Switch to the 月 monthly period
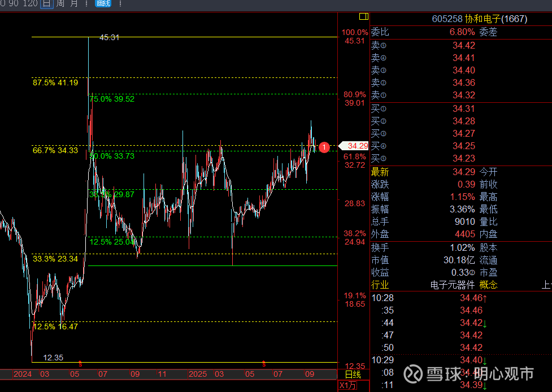 [x=74, y=3]
